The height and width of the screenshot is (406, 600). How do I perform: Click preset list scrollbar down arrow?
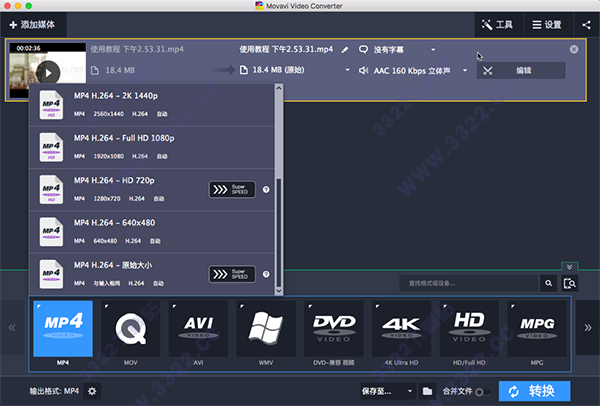click(x=279, y=291)
